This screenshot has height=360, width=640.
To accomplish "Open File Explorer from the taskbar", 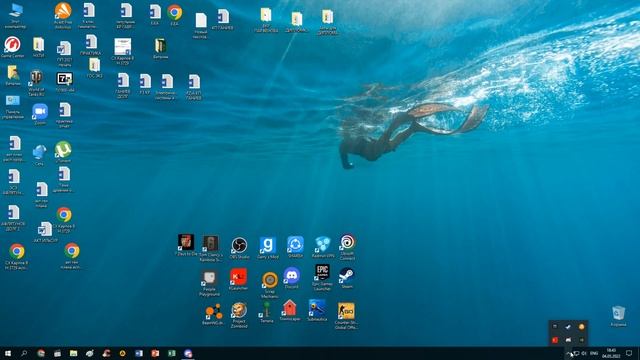I will point(73,353).
